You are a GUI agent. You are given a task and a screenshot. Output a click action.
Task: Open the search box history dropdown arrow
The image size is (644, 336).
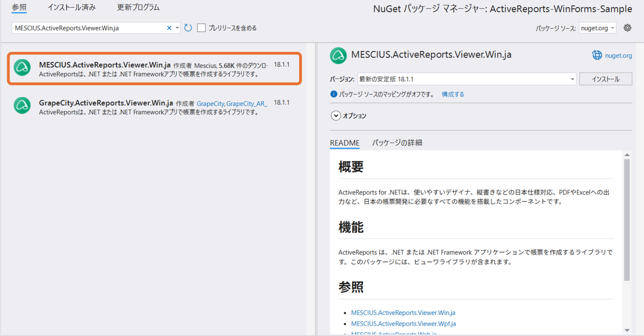[x=177, y=28]
